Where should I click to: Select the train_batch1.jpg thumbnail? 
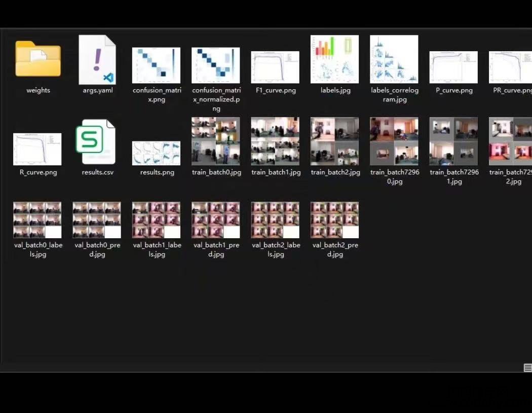coord(275,141)
